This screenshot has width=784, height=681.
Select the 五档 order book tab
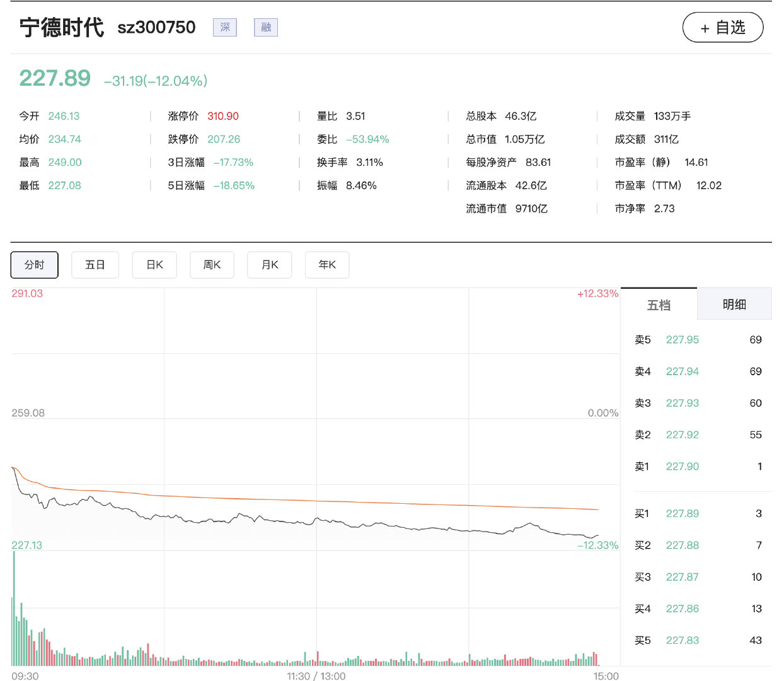659,305
